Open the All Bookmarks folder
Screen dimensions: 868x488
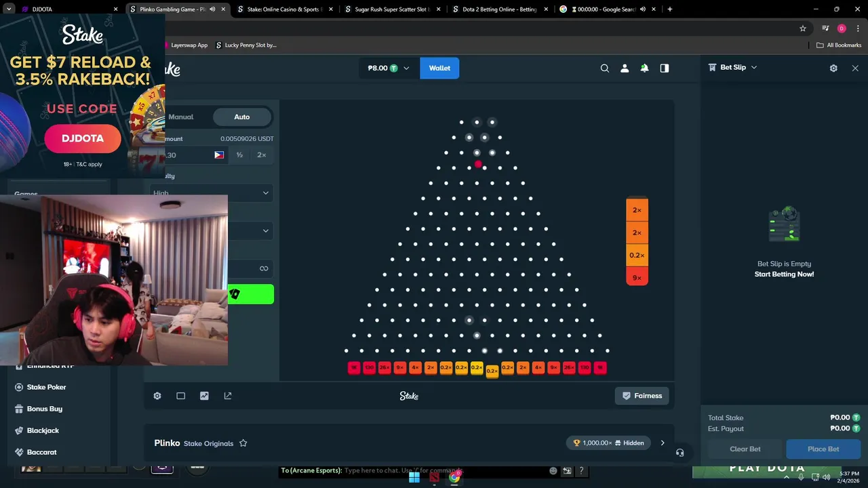point(839,45)
